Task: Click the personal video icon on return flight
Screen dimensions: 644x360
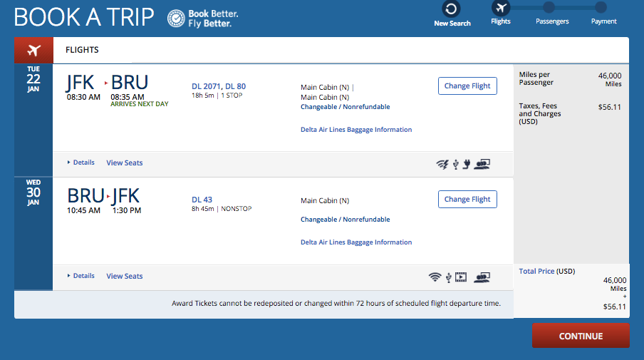Action: point(461,277)
